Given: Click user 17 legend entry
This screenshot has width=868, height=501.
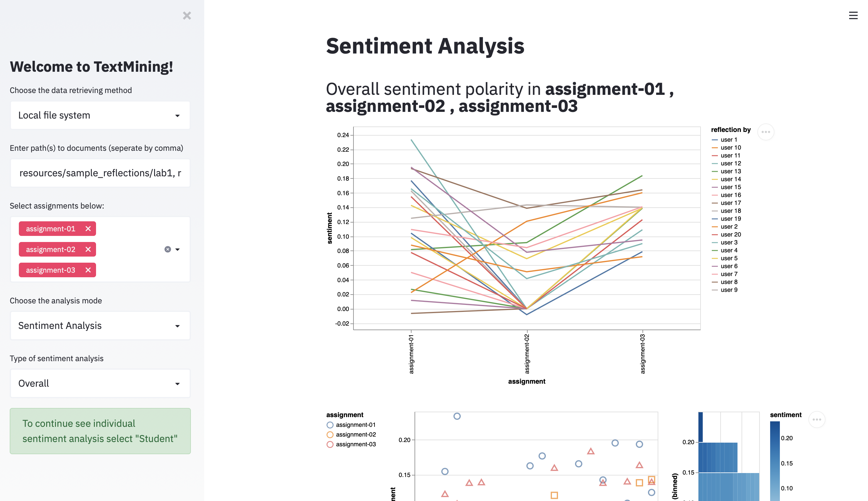Looking at the screenshot, I should point(726,203).
